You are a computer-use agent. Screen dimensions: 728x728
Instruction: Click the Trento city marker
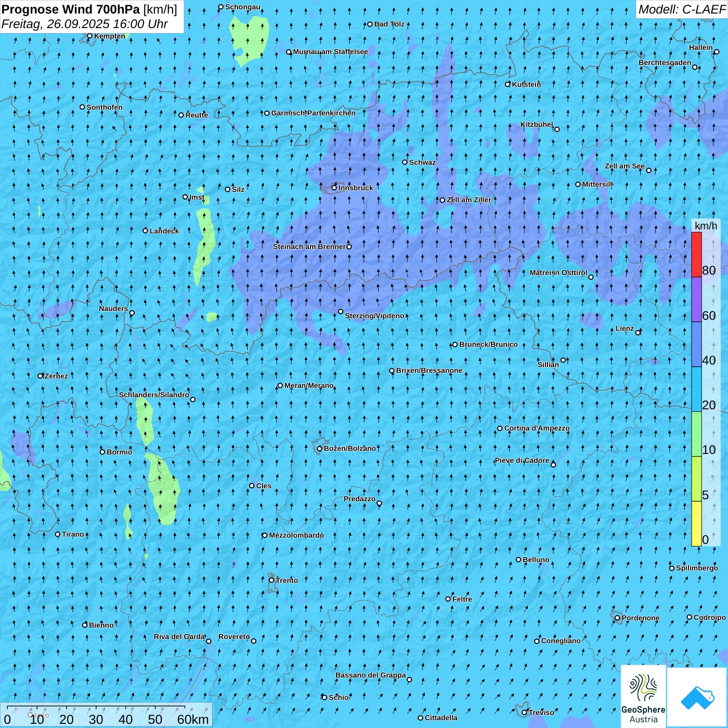tap(271, 580)
